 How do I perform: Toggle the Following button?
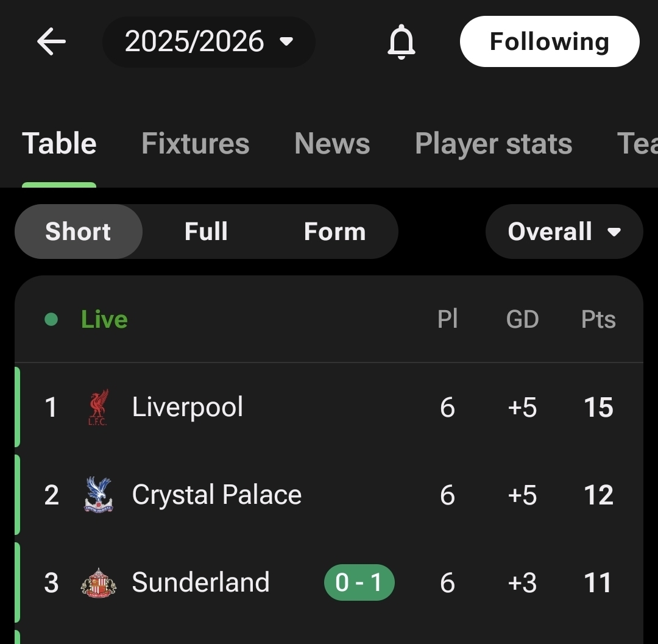[549, 42]
